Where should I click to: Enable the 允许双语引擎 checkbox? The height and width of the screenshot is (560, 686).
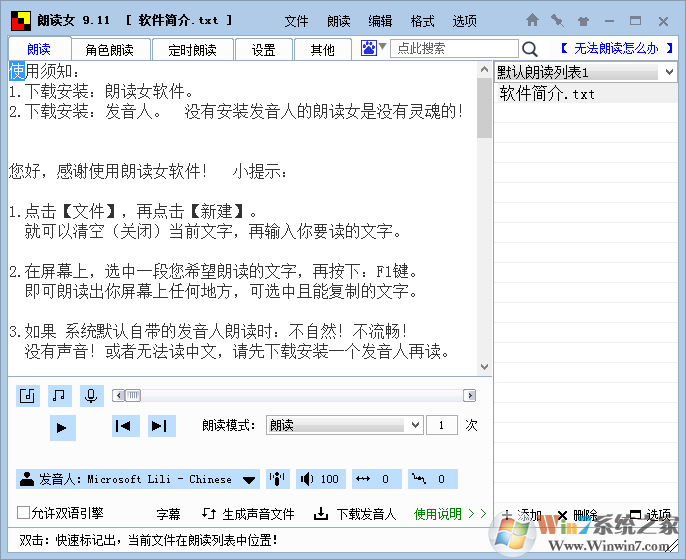(x=23, y=513)
